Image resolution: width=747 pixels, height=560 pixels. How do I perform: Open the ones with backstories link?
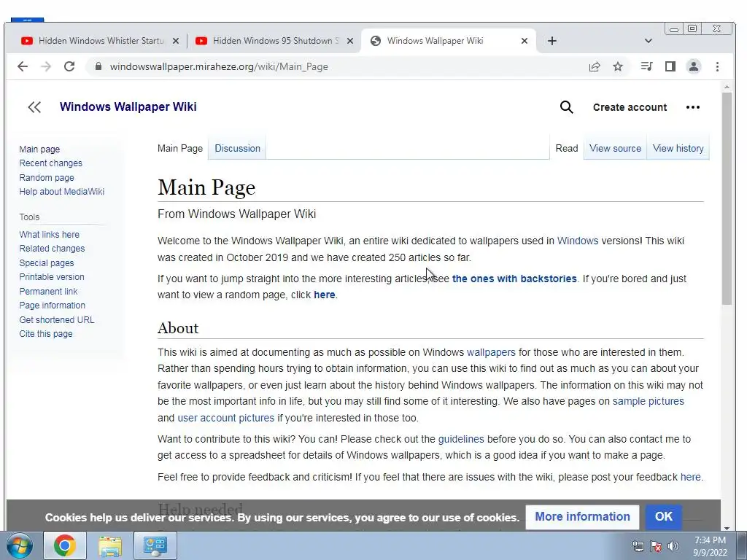click(514, 279)
